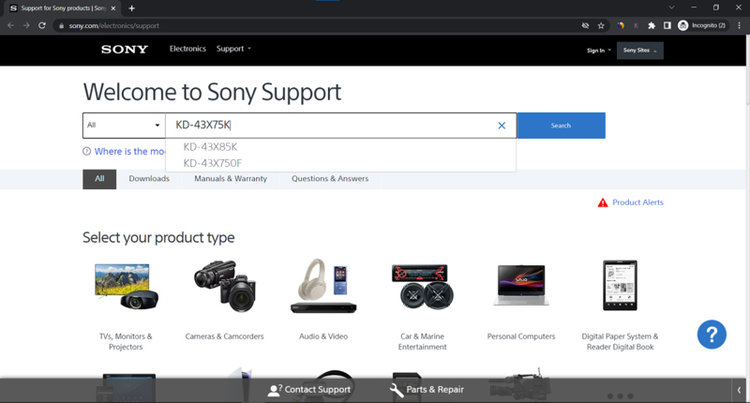The image size is (750, 403).
Task: Select Personal Computers laptop image
Action: tap(521, 285)
